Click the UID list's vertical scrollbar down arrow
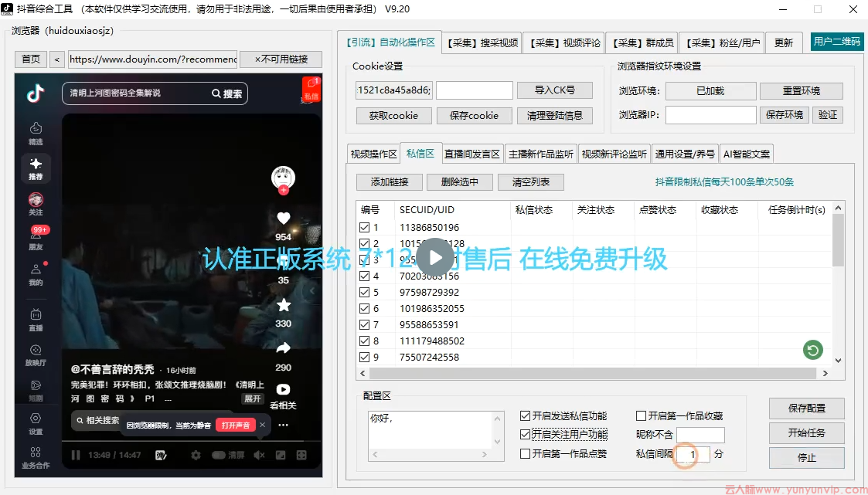This screenshot has width=868, height=495. pos(838,361)
